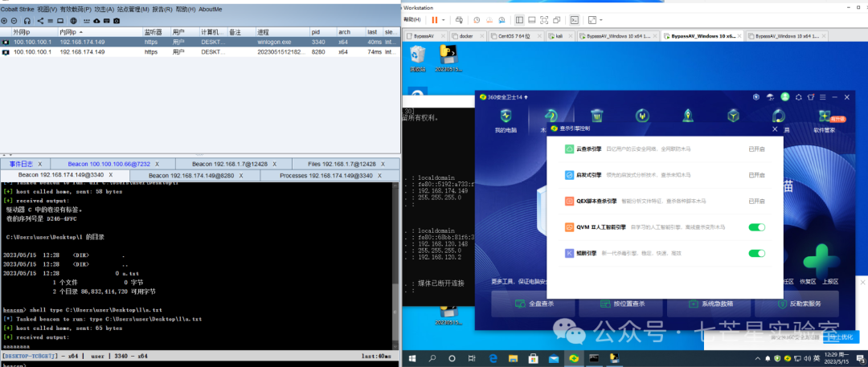Image resolution: width=868 pixels, height=367 pixels.
Task: Click the 按位置查杀 button
Action: point(621,304)
